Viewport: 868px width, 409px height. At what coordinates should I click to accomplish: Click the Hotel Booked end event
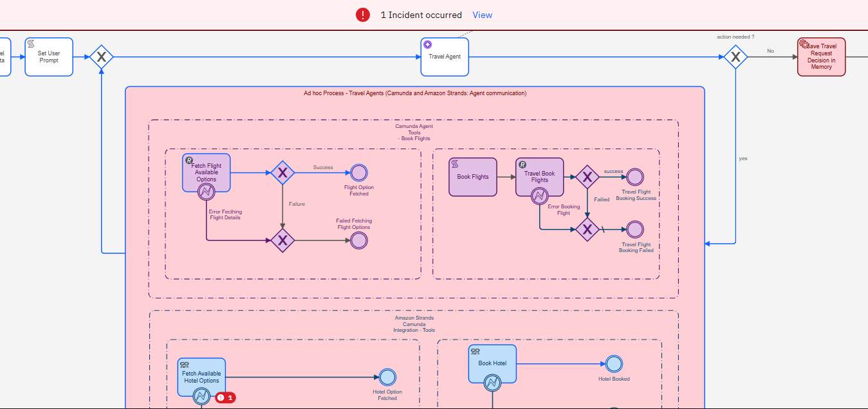coord(614,364)
